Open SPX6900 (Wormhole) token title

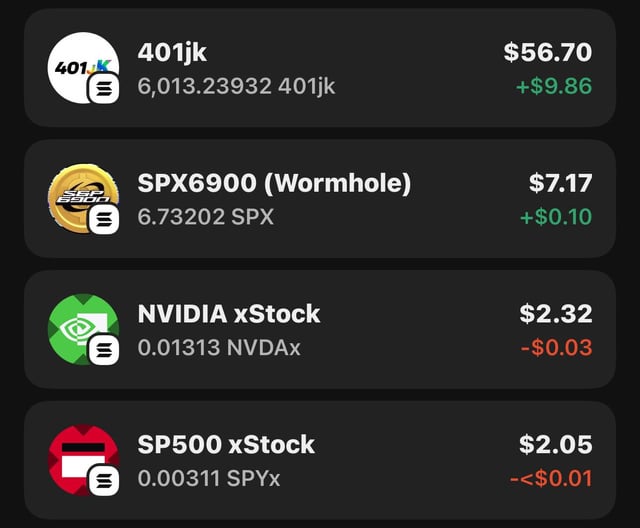tap(274, 184)
